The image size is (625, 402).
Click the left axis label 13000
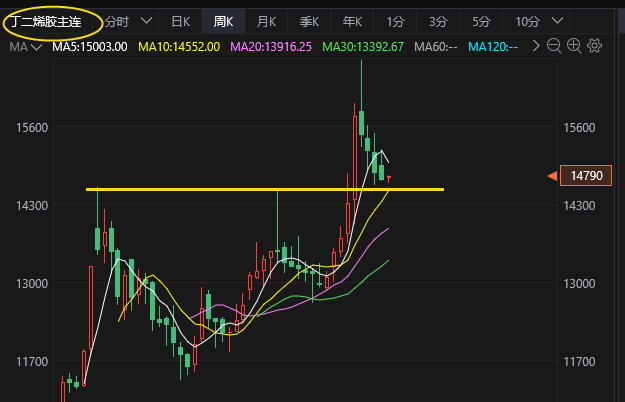click(x=32, y=284)
